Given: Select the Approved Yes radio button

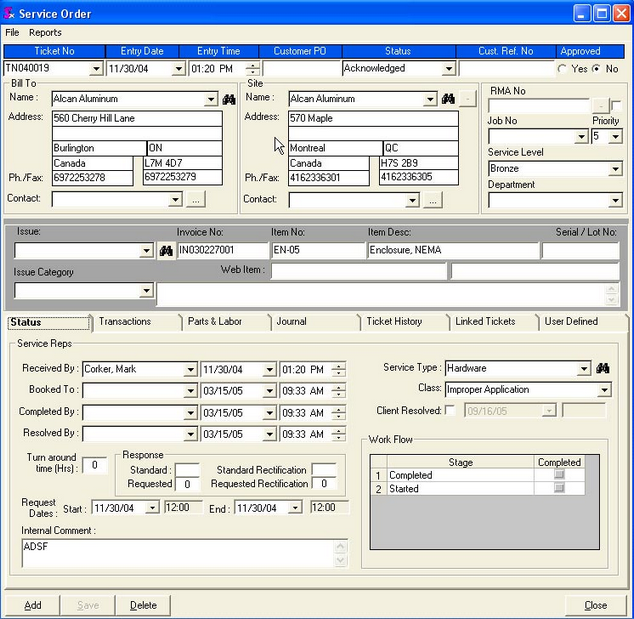Looking at the screenshot, I should [562, 69].
